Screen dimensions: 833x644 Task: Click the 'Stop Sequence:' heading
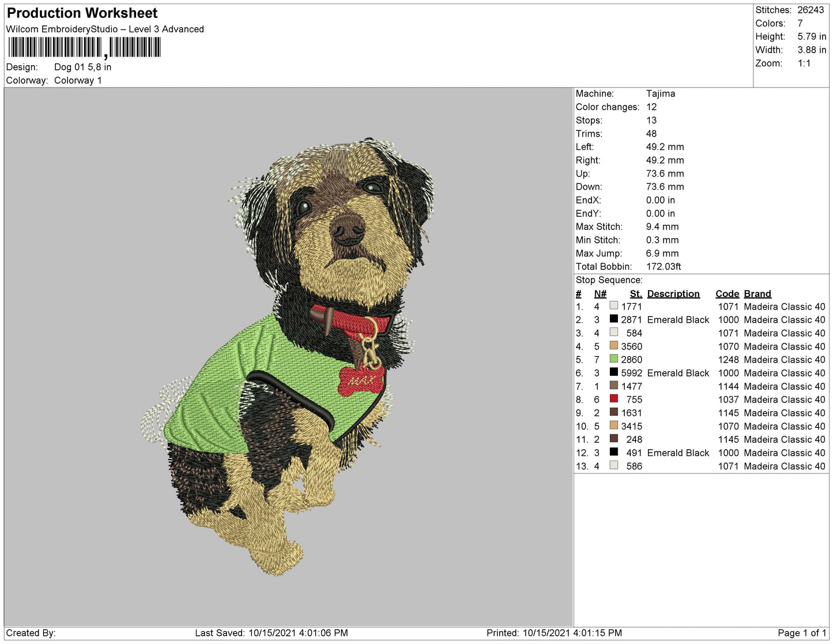click(609, 280)
